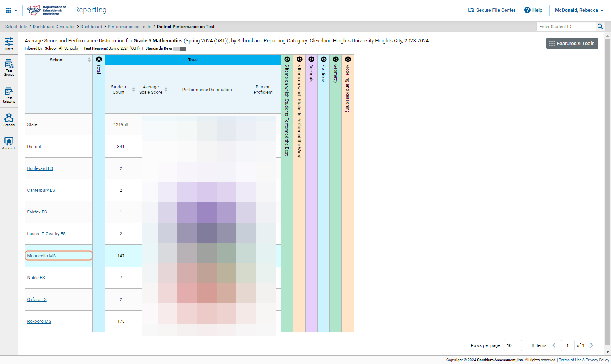Sort by Student Count
This screenshot has height=364, width=611.
(x=134, y=90)
